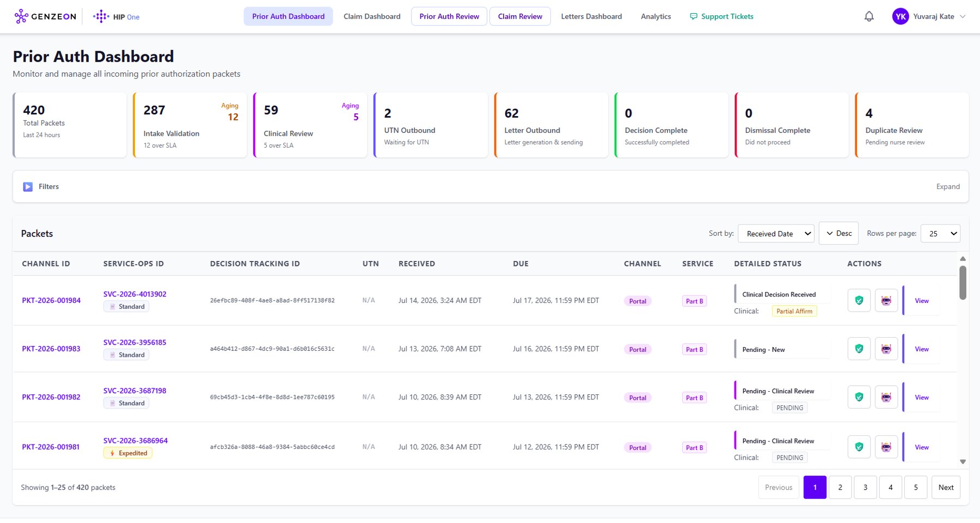Select the UTN Outbound card
The width and height of the screenshot is (980, 523).
click(431, 125)
